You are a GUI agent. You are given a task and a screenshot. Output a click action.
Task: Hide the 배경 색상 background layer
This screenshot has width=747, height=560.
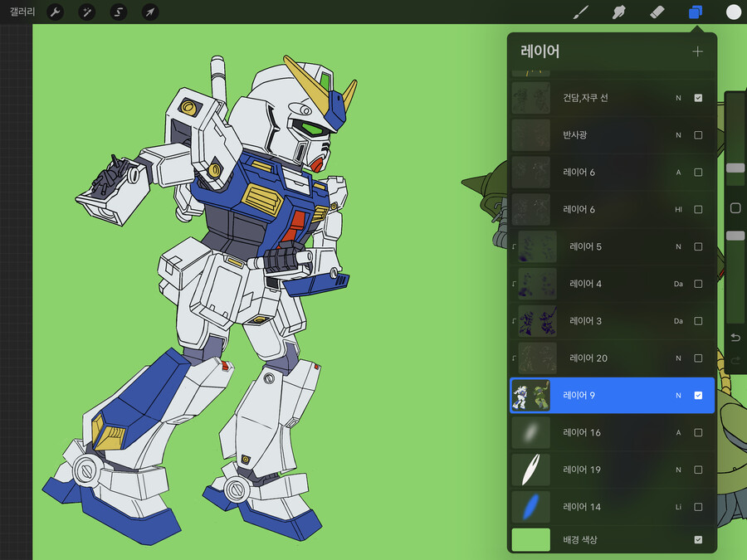(x=698, y=539)
